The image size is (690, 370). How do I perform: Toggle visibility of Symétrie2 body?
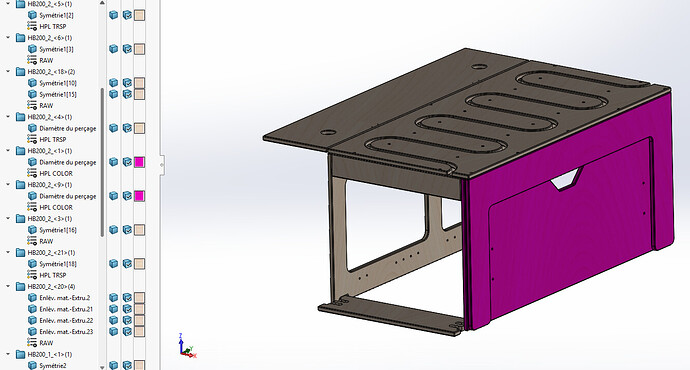click(114, 365)
